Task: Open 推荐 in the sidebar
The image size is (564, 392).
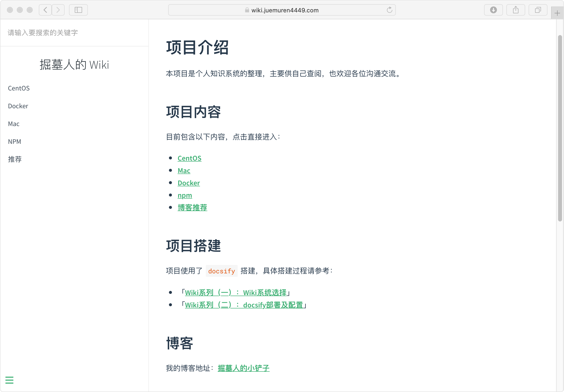Action: tap(15, 159)
